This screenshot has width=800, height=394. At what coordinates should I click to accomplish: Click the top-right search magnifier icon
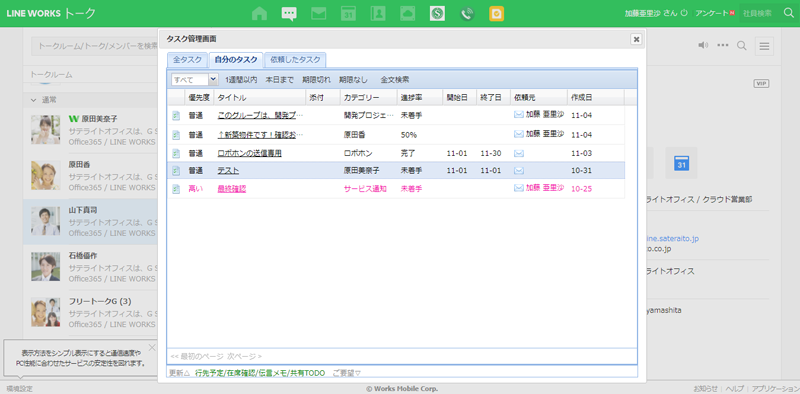[789, 13]
